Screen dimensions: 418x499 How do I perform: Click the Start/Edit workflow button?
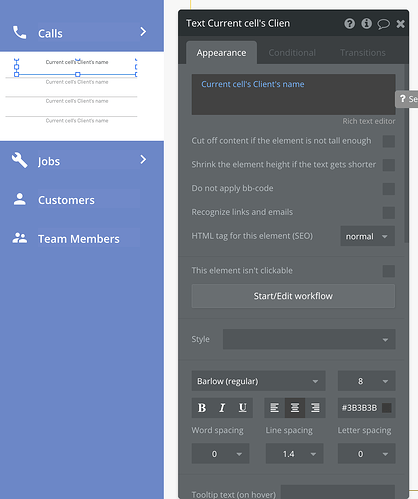pyautogui.click(x=293, y=296)
